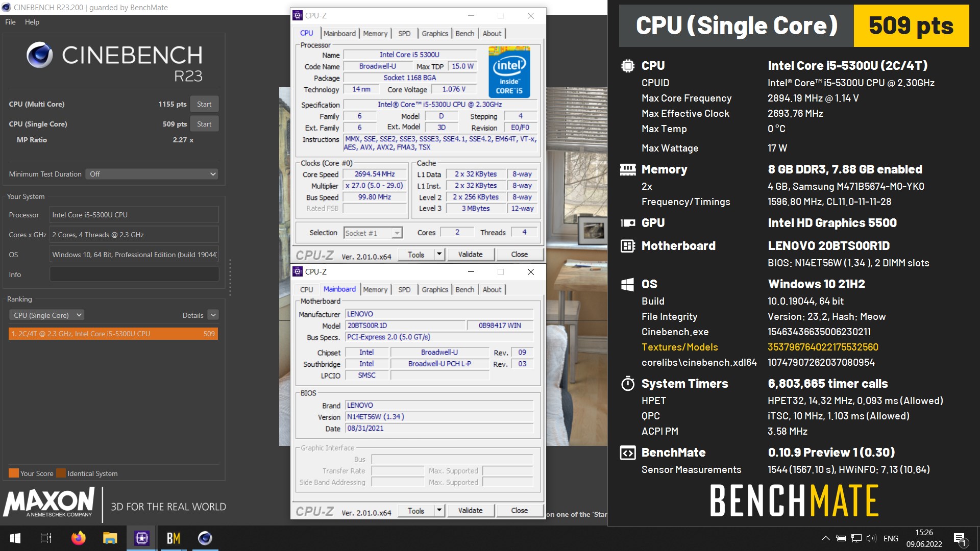Click the CPU chip icon in BenchMate panel
Image resolution: width=980 pixels, height=551 pixels.
click(628, 66)
